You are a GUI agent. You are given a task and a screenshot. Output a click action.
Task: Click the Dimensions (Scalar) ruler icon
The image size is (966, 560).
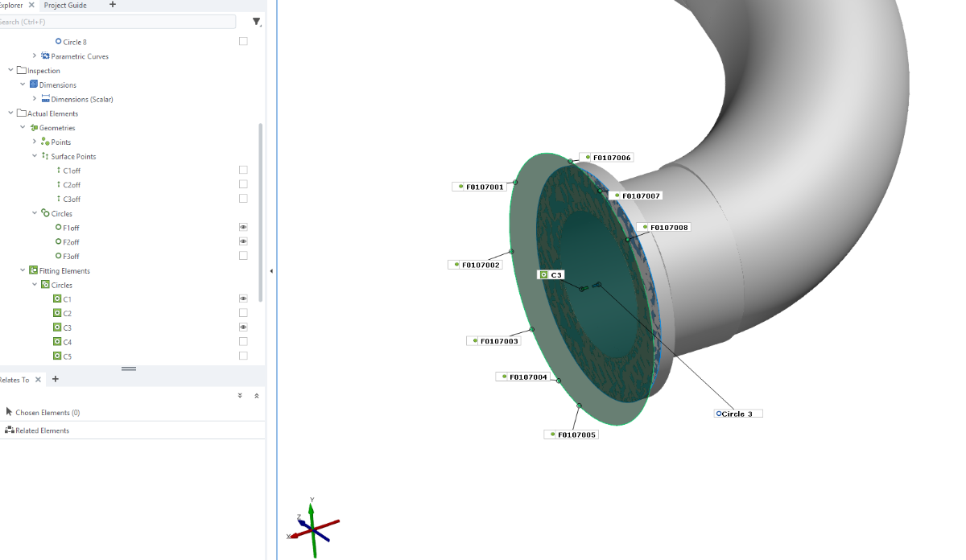46,99
